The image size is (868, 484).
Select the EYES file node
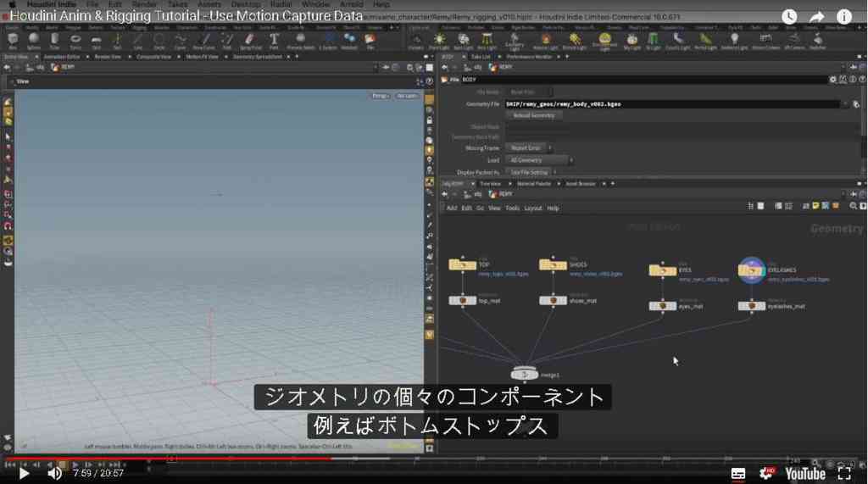[663, 270]
